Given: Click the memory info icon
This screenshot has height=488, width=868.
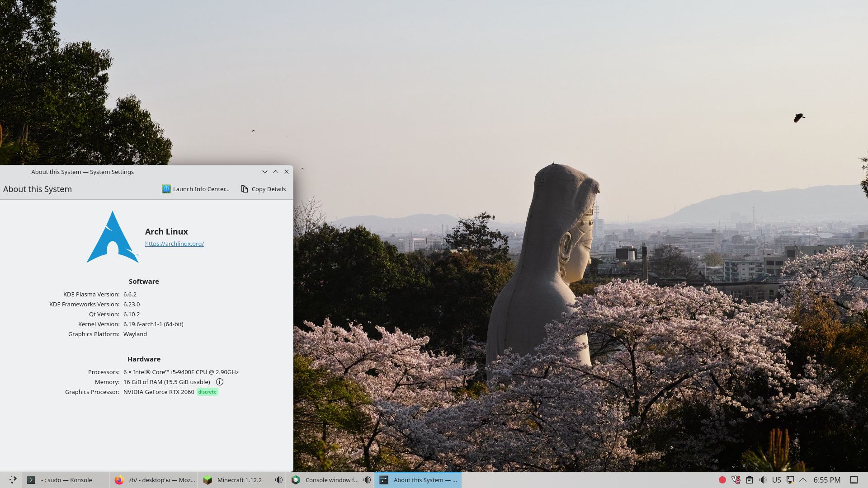Looking at the screenshot, I should point(220,382).
